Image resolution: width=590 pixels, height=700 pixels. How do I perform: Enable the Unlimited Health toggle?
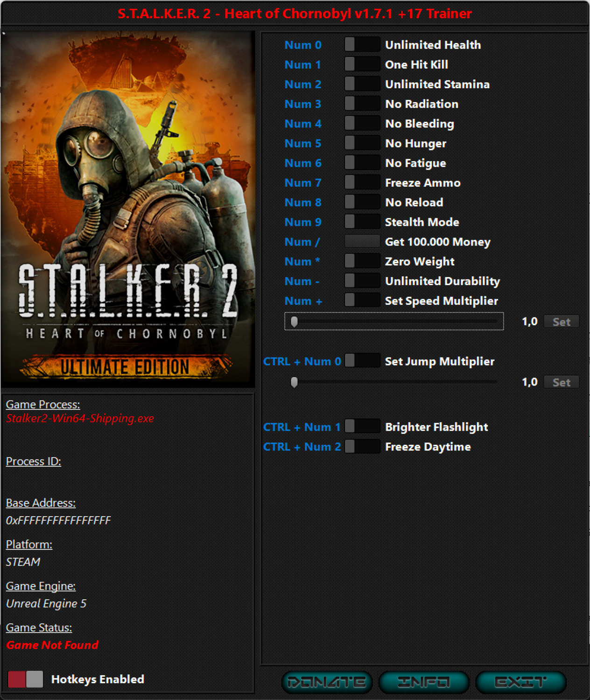click(362, 44)
